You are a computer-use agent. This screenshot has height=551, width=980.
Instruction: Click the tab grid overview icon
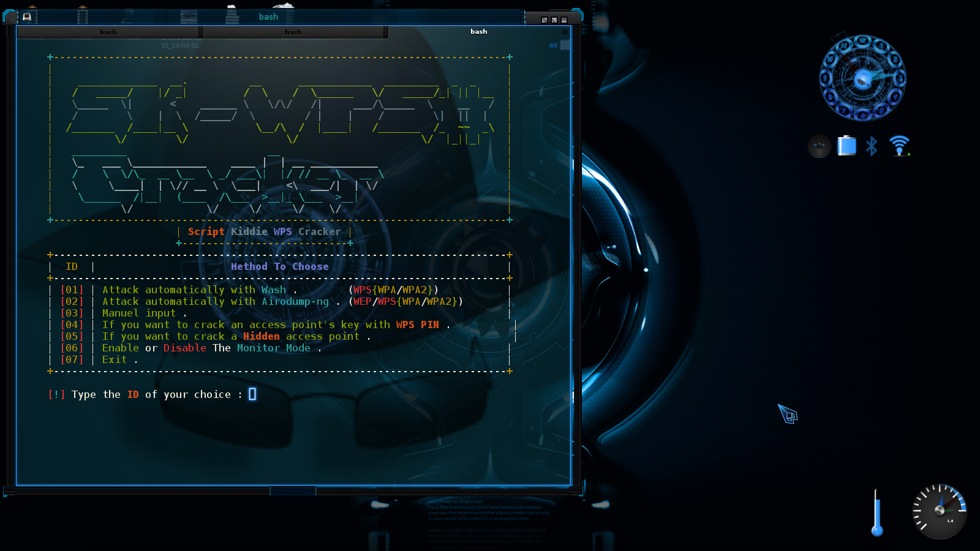565,45
